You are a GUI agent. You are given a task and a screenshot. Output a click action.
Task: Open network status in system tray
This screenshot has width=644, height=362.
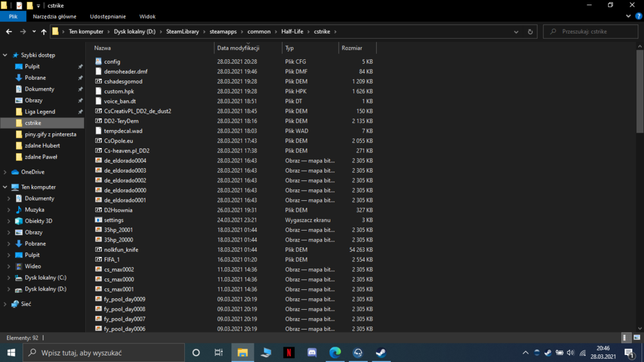tap(582, 352)
